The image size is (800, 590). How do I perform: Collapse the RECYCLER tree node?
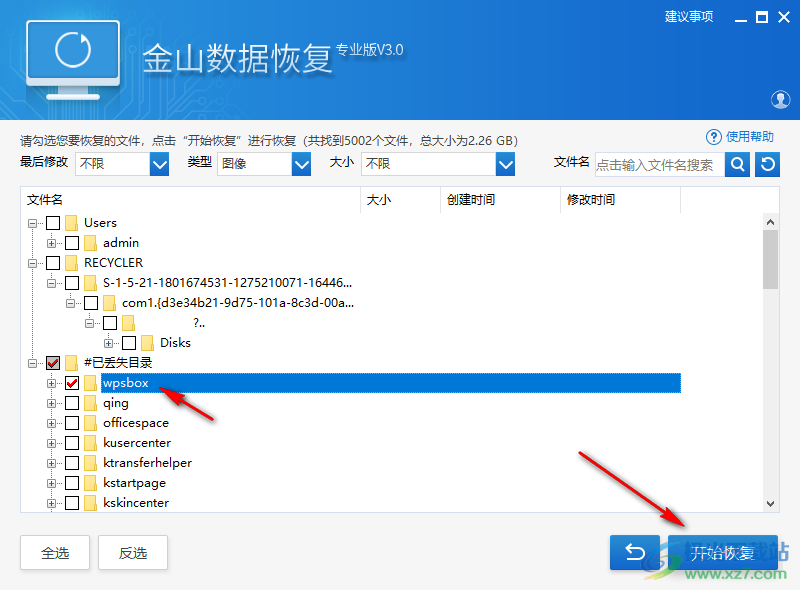click(33, 263)
